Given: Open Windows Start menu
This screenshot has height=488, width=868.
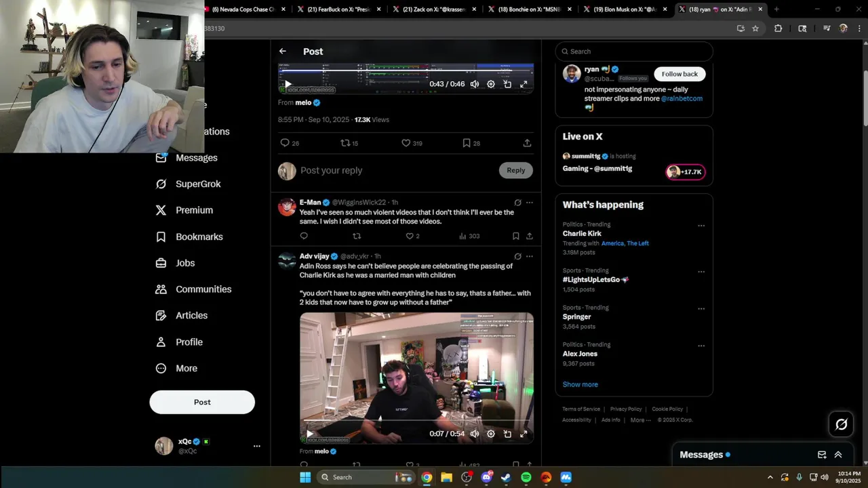Looking at the screenshot, I should pyautogui.click(x=305, y=477).
